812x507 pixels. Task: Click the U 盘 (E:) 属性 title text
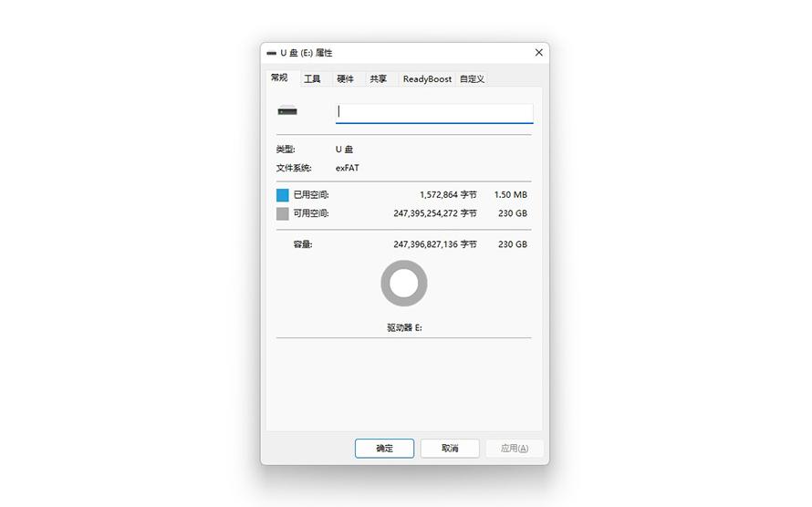click(x=306, y=53)
